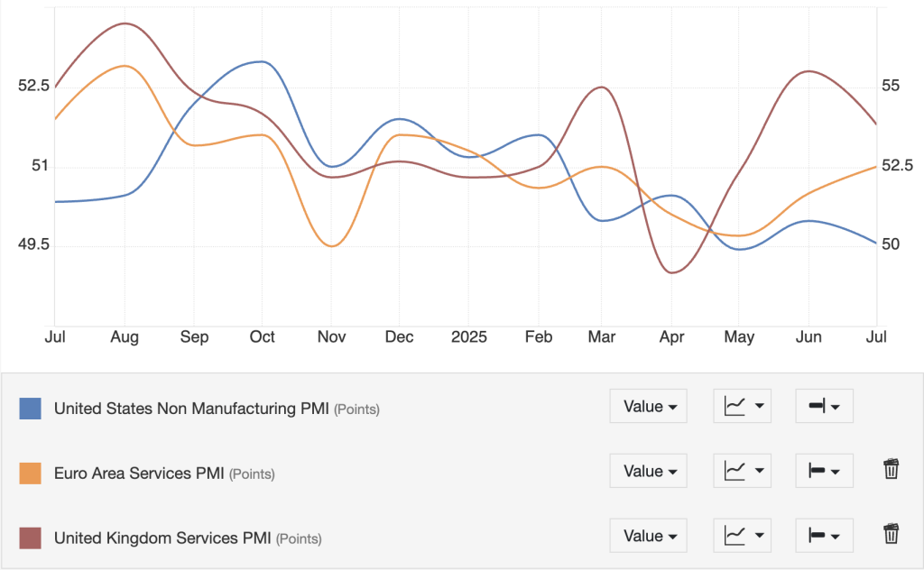Click United States Non Manufacturing PMI label
Screen dimensions: 924x570
coord(192,409)
